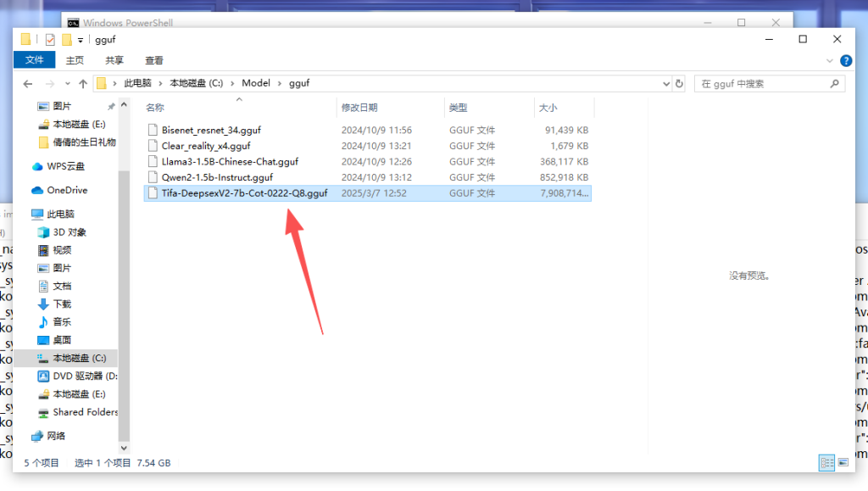
Task: Open the address bar history dropdown
Action: (x=665, y=84)
